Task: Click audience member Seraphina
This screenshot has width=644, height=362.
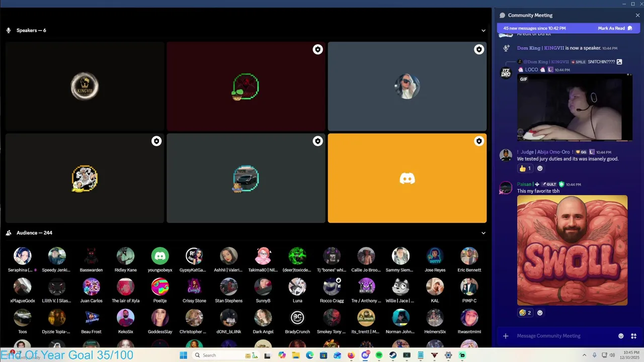Action: [22, 260]
